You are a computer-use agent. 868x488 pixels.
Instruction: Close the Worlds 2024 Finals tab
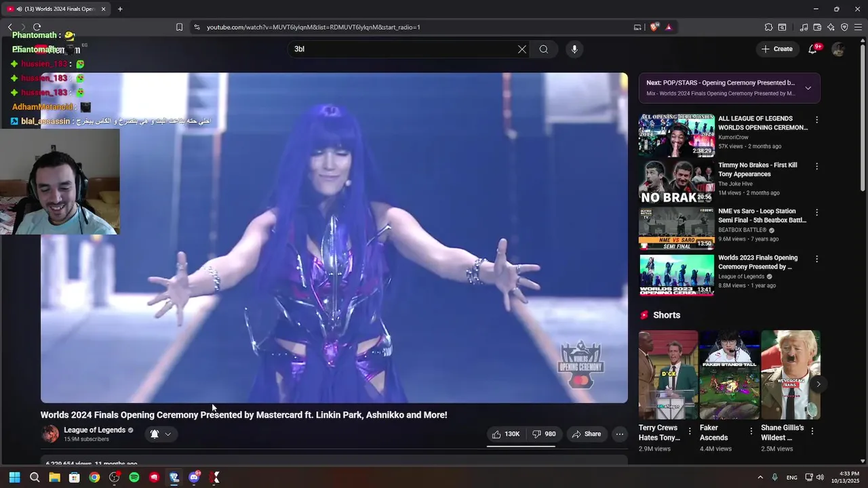104,9
